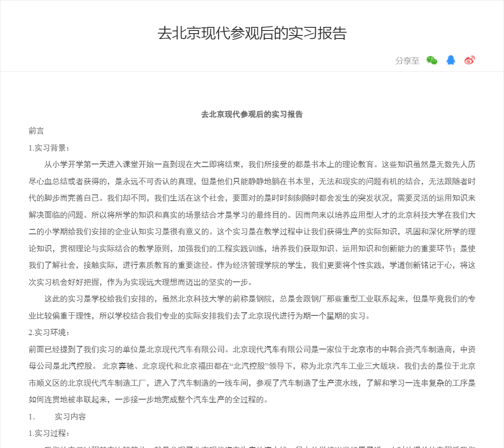
Task: Click the line starting 我们了解社会，接触实际
Action: click(x=252, y=265)
